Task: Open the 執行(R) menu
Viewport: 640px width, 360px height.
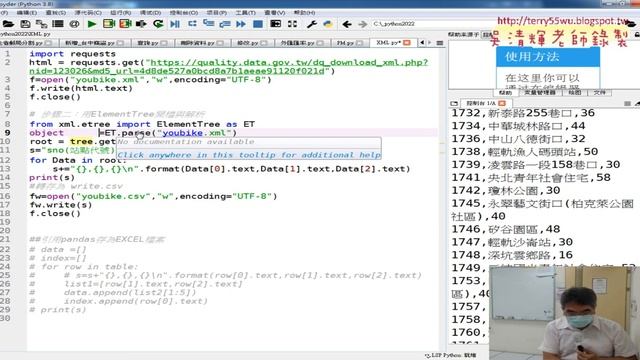Action: 121,13
